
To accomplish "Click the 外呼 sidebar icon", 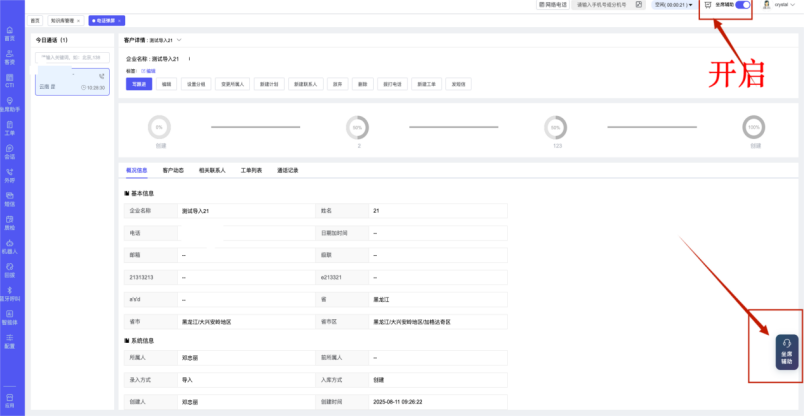I will [10, 176].
